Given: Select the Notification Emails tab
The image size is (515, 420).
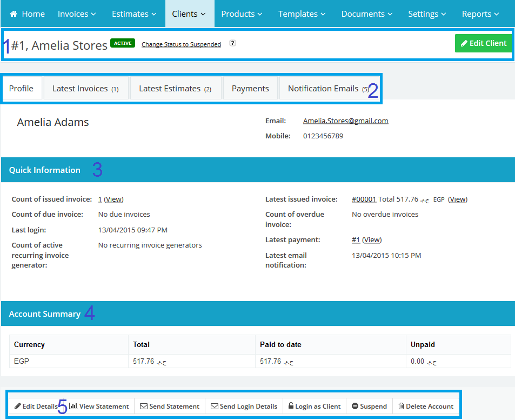Looking at the screenshot, I should (x=328, y=89).
